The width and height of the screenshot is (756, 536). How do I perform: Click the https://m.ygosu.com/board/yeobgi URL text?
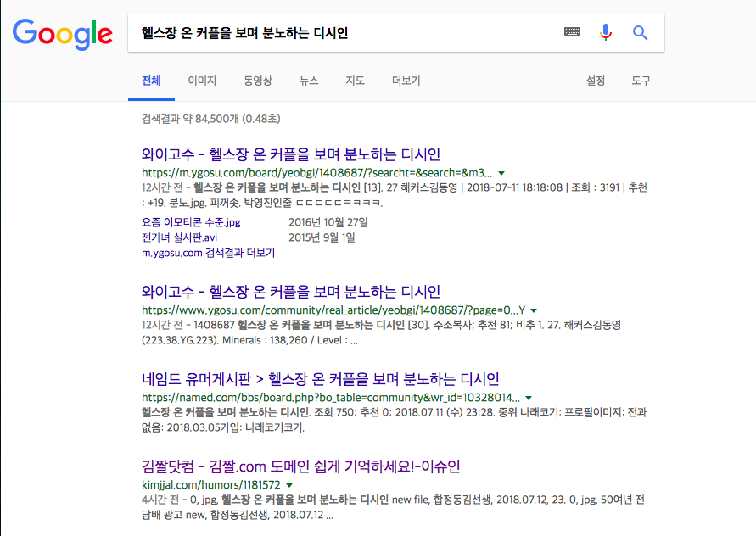(316, 173)
